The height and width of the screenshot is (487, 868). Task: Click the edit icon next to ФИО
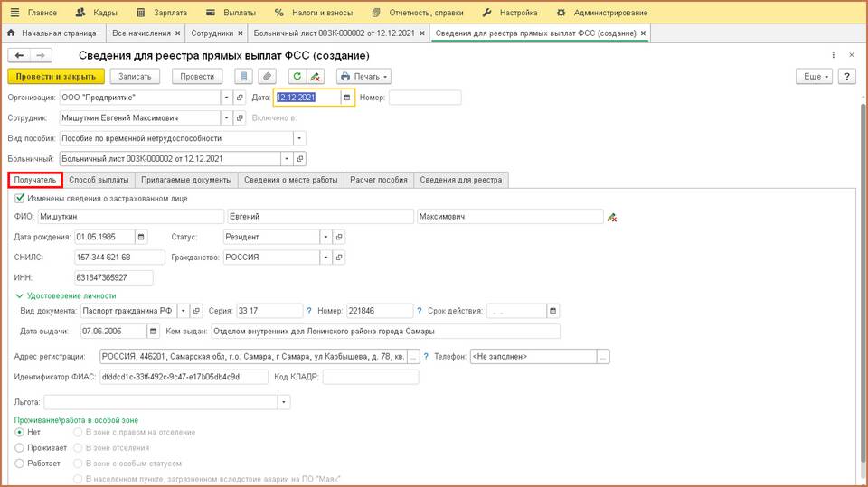(612, 217)
